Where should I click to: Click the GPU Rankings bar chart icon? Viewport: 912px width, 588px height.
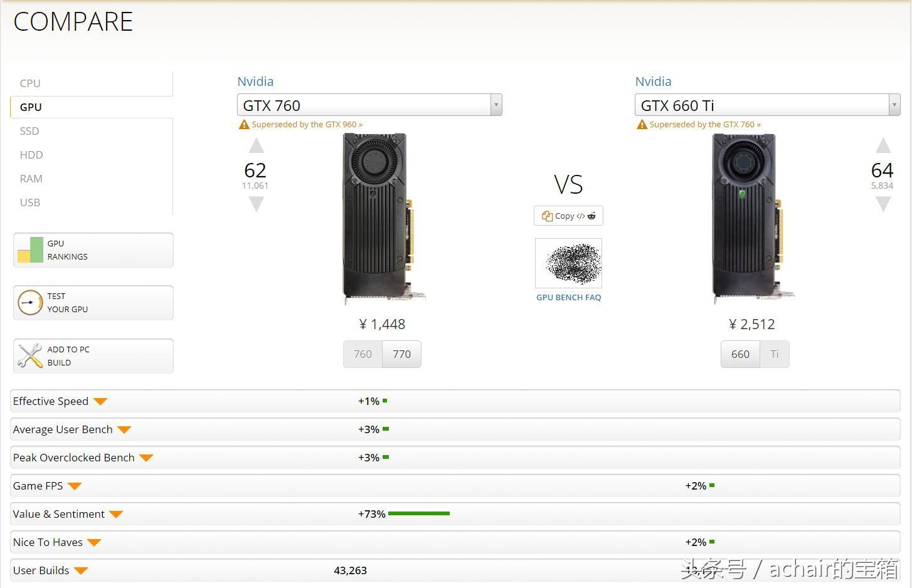[x=30, y=250]
